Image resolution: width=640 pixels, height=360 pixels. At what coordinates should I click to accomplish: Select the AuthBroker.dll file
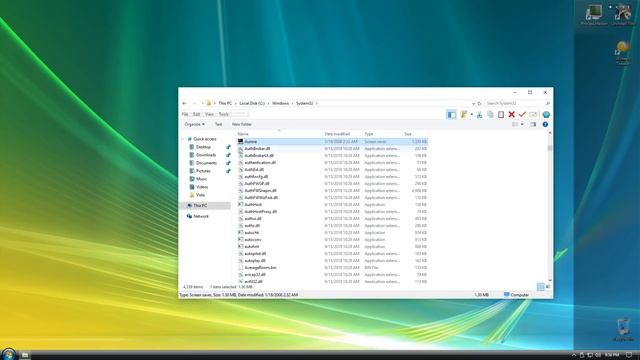tap(332, 149)
